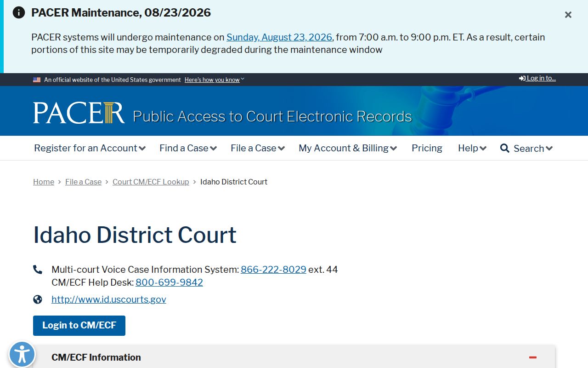
Task: Go to the Pricing page
Action: click(427, 148)
